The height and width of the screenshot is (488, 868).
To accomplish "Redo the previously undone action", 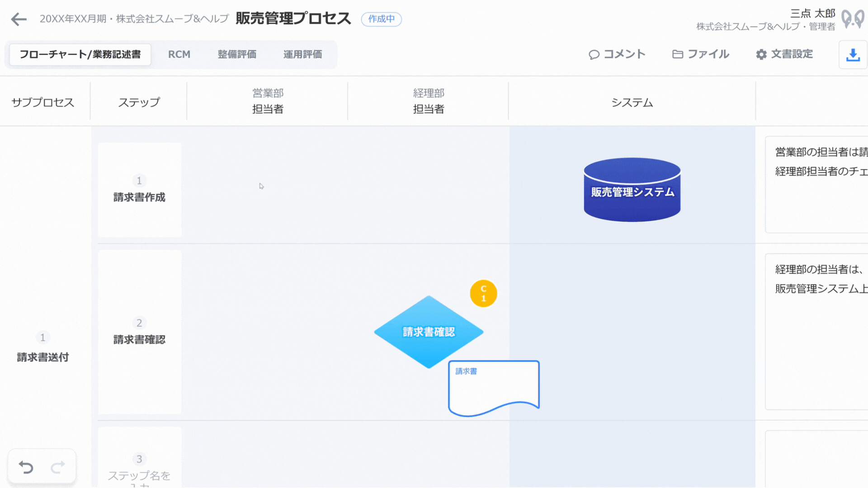I will point(58,467).
